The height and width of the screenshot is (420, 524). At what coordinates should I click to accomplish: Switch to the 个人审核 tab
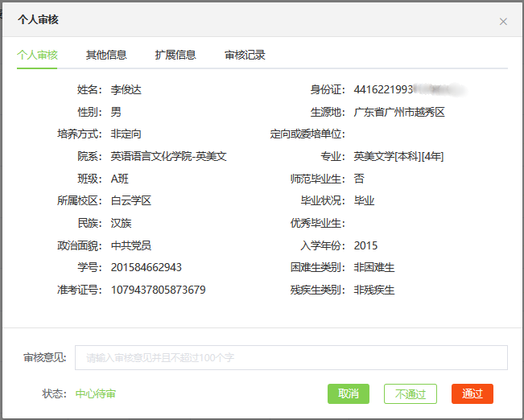[x=37, y=55]
